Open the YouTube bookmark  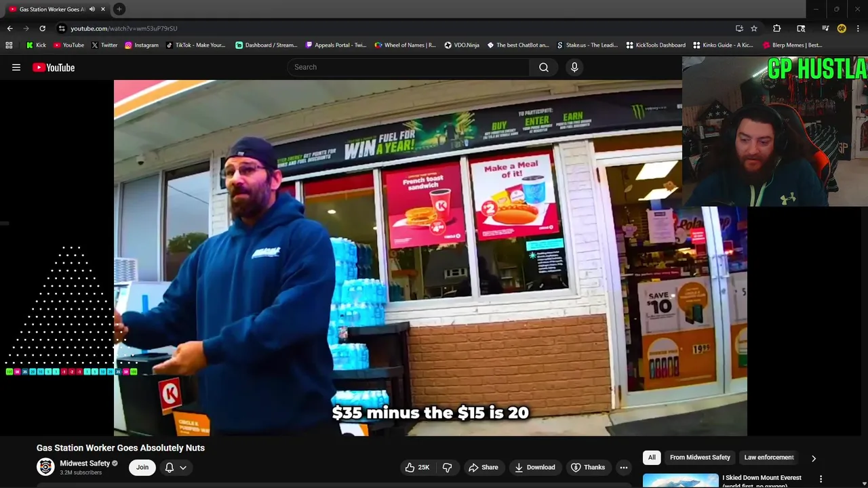pyautogui.click(x=68, y=45)
